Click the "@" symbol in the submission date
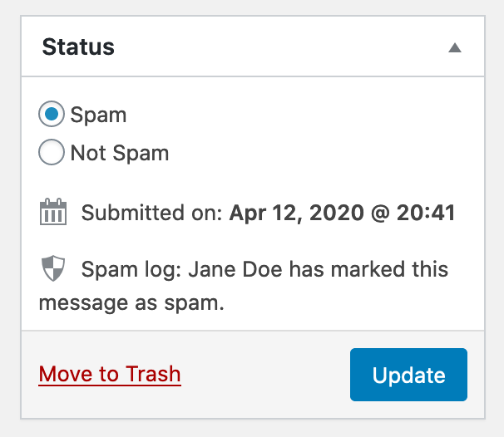This screenshot has height=437, width=504. point(380,213)
